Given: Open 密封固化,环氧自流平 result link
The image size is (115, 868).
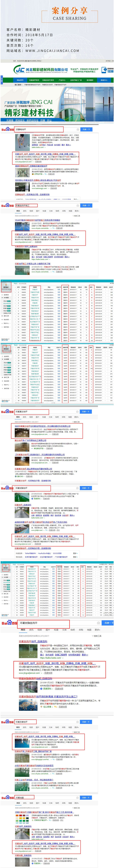Looking at the screenshot, I should pyautogui.click(x=38, y=180).
